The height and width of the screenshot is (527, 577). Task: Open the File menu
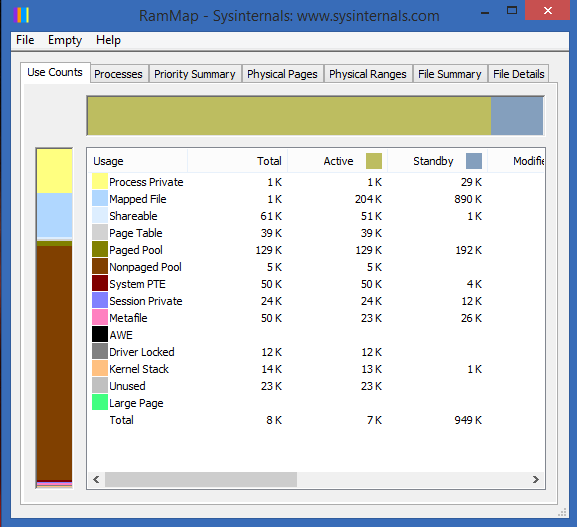25,40
